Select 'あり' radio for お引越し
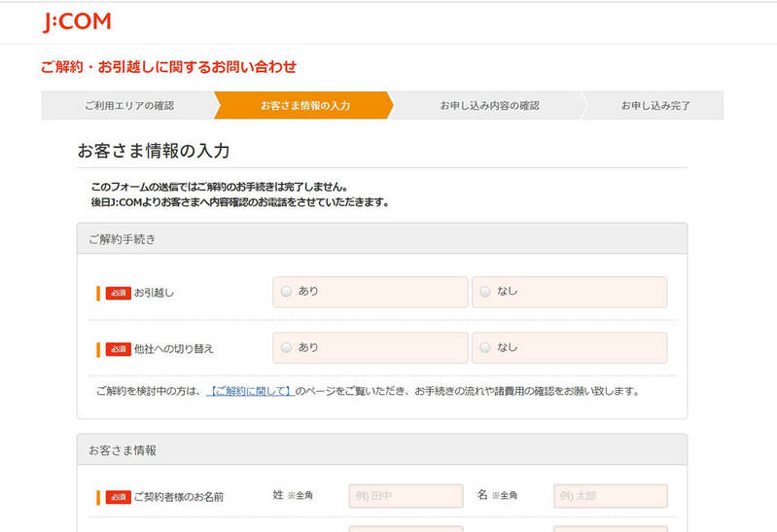Viewport: 777px width, 532px height. click(287, 292)
